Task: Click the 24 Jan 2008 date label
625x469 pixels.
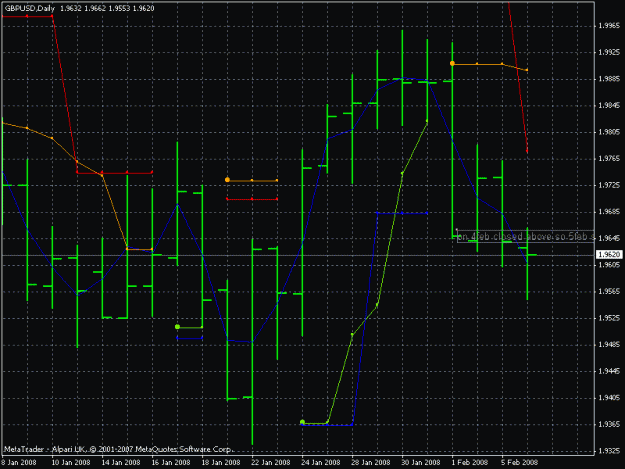Action: 321,463
